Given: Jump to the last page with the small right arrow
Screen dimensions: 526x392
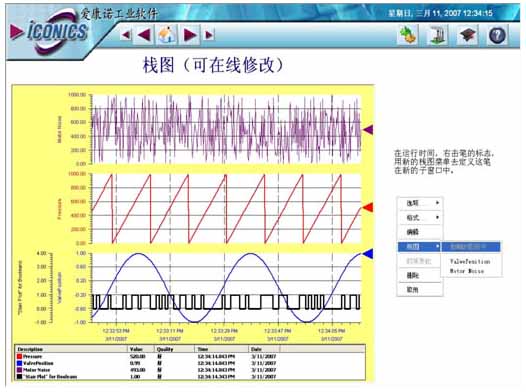Looking at the screenshot, I should click(x=209, y=35).
